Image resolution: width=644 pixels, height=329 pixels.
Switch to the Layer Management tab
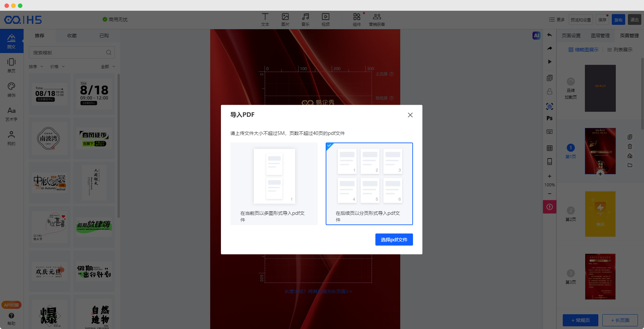coord(600,36)
